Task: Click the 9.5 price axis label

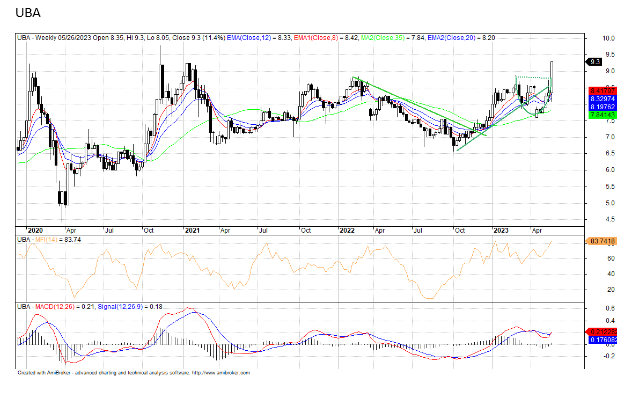Action: 610,55
